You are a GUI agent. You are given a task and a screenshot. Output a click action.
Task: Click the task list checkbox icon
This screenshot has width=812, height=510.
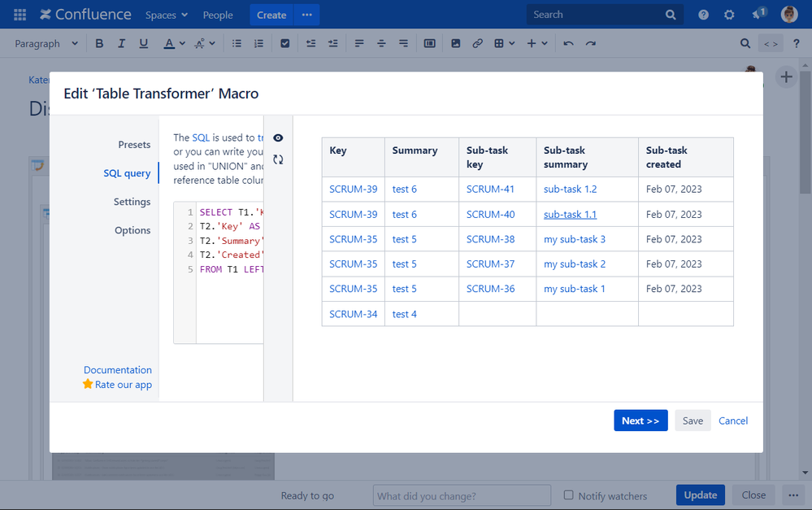284,44
